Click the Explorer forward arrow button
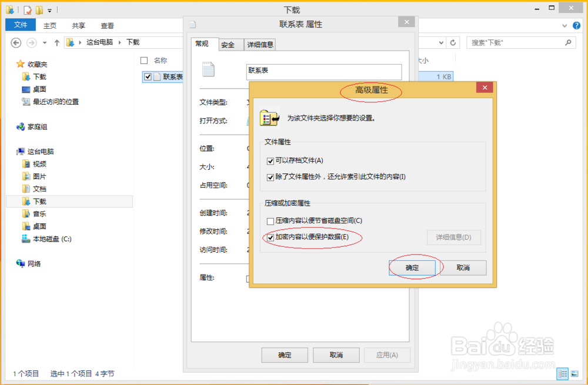This screenshot has height=385, width=588. point(32,43)
